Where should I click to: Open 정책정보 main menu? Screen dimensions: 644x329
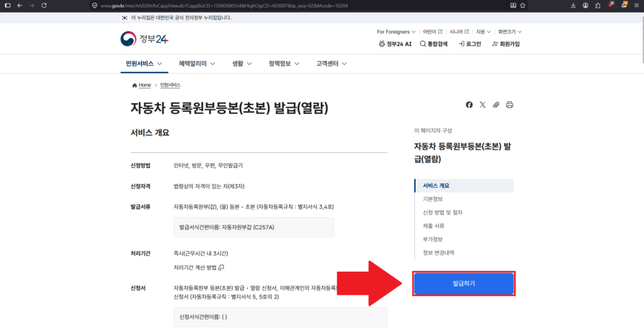point(284,64)
